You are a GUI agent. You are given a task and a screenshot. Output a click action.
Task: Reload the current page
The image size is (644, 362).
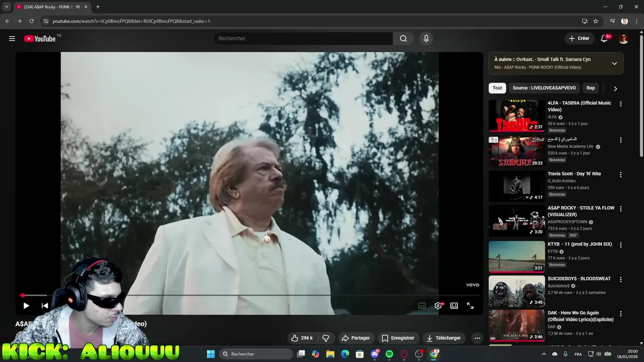point(31,21)
